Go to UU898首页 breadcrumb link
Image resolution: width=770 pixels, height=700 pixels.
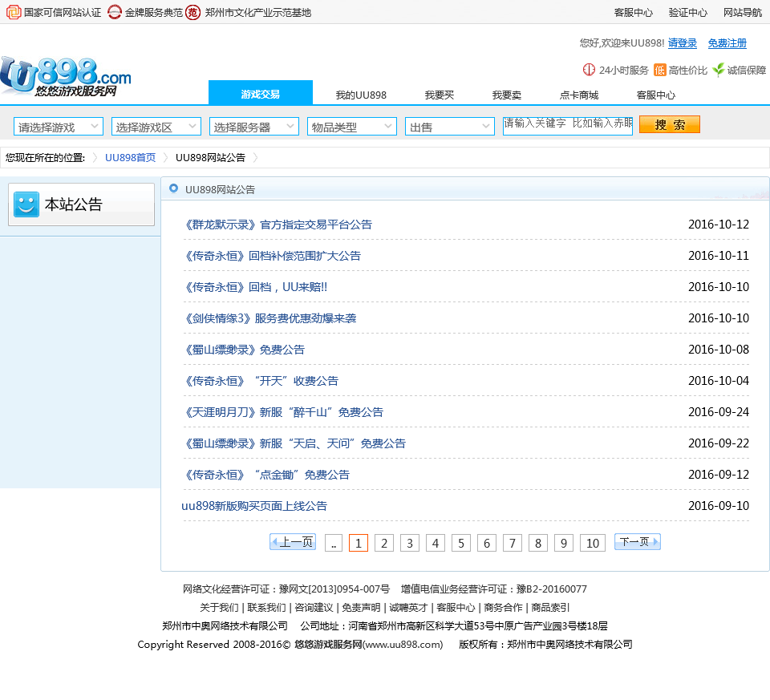click(130, 158)
